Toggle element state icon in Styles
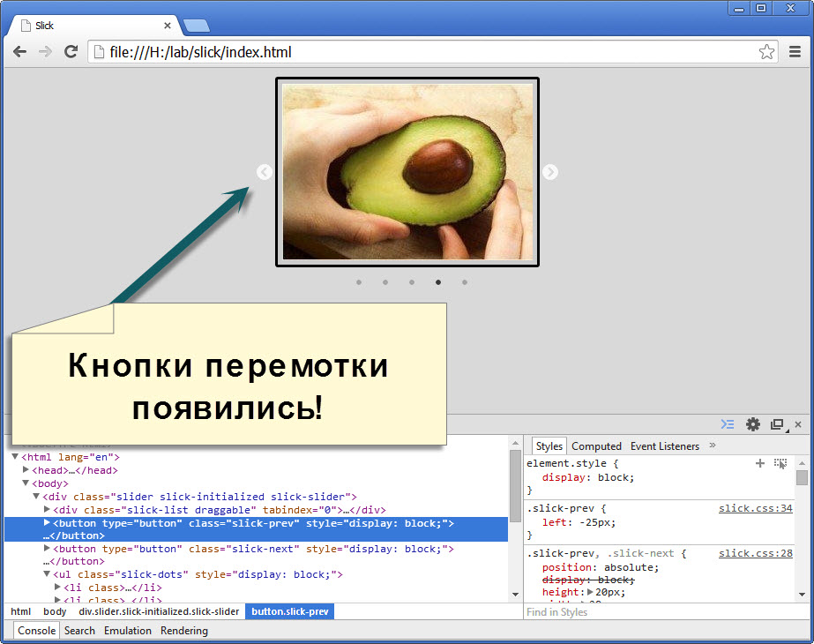The height and width of the screenshot is (644, 814). [x=780, y=463]
